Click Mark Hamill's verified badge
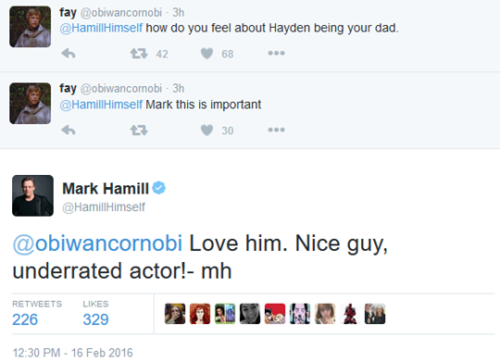 pyautogui.click(x=159, y=188)
